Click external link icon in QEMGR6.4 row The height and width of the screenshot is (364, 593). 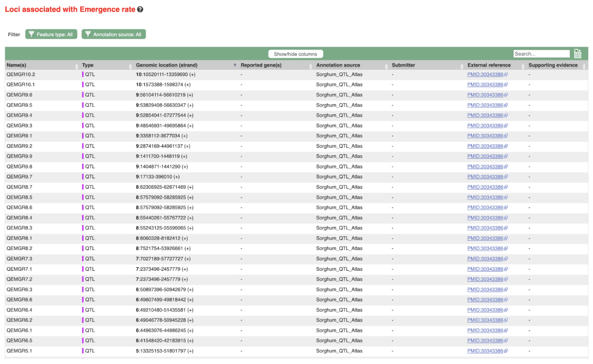[505, 310]
